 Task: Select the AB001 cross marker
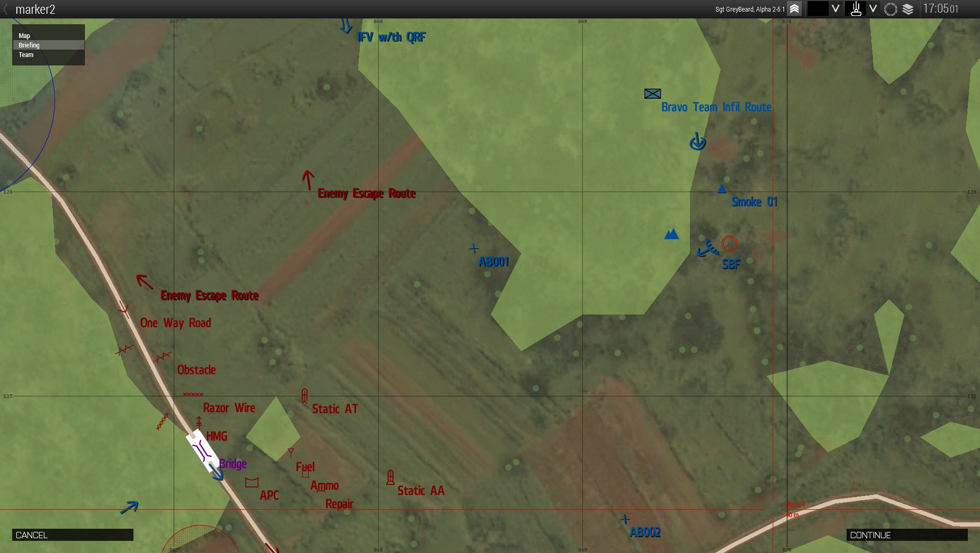click(x=474, y=249)
